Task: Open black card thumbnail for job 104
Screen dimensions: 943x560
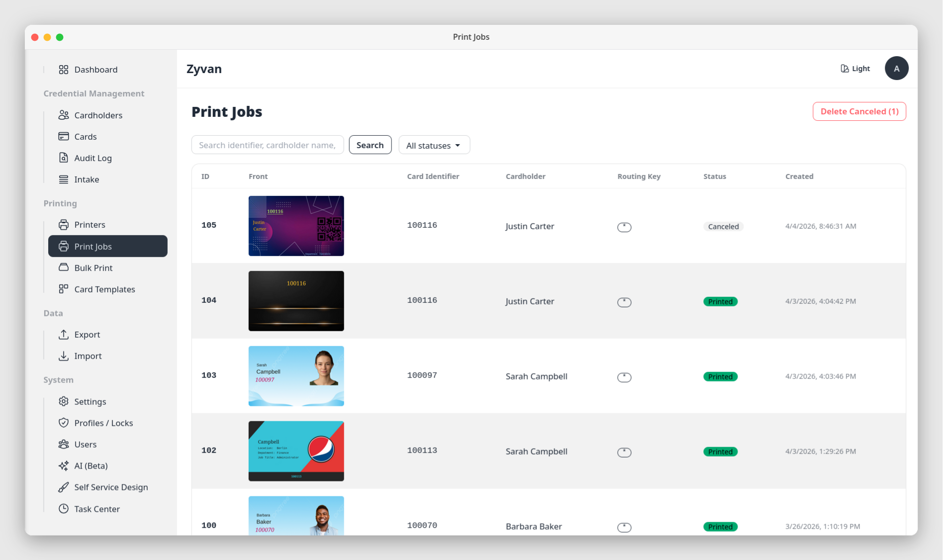Action: tap(296, 301)
